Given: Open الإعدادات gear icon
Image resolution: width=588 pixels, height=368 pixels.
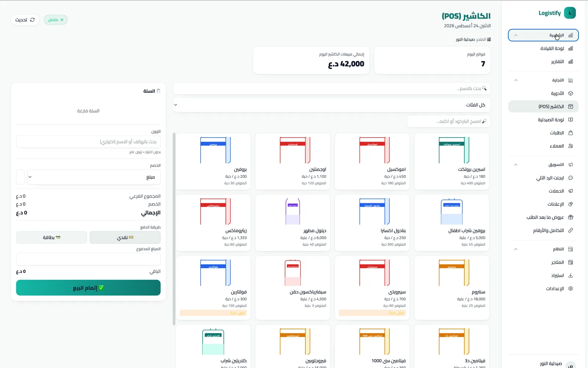Looking at the screenshot, I should [x=571, y=289].
